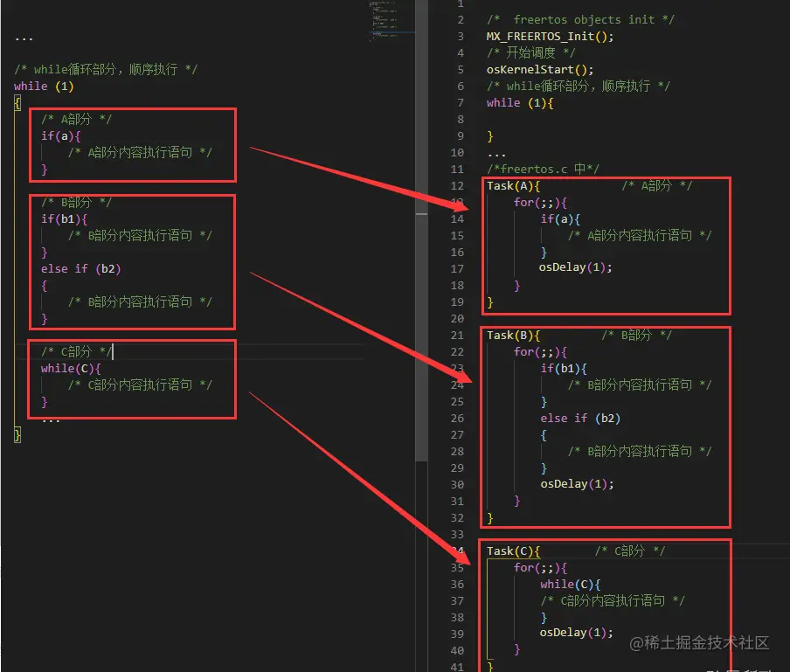
Task: Click line number 33 in the gutter
Action: [457, 535]
